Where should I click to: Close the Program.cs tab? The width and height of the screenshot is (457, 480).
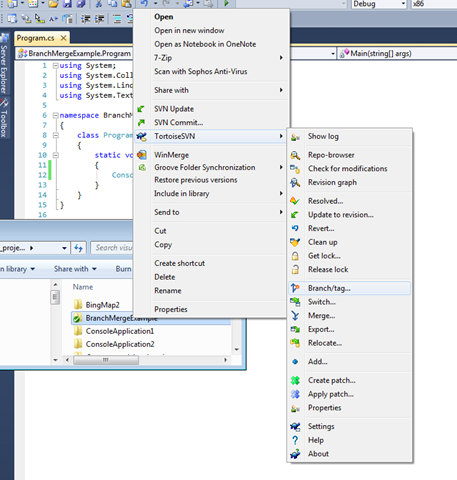63,38
